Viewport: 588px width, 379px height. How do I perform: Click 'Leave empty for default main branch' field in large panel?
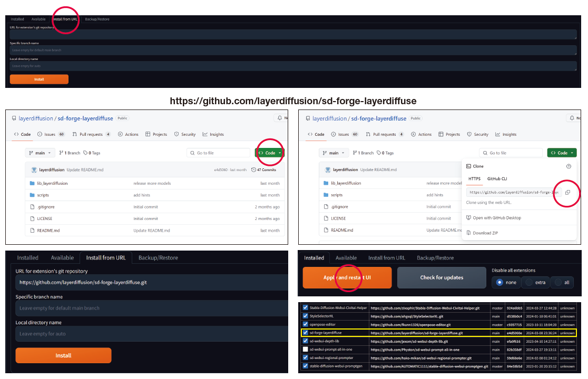[x=152, y=308]
